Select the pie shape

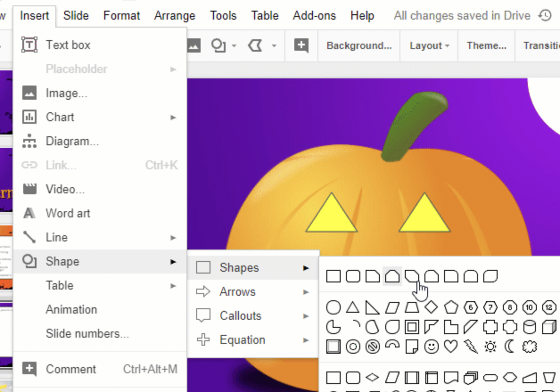click(x=334, y=327)
